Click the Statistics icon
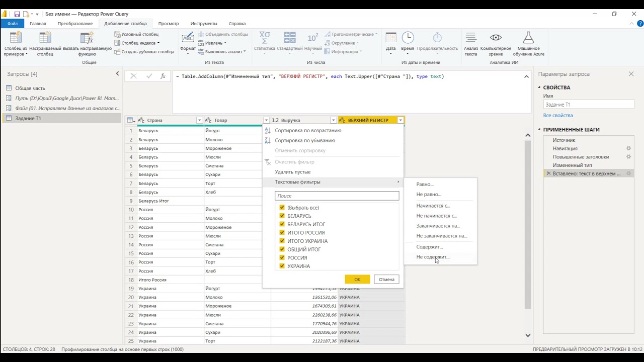Screen dimensions: 644x362 tap(265, 38)
